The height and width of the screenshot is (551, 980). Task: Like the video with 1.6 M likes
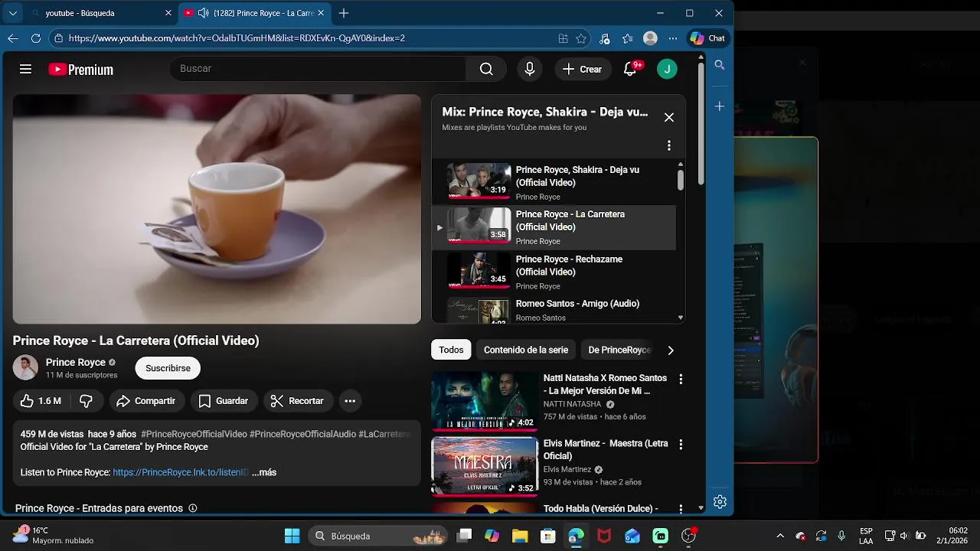[x=41, y=401]
